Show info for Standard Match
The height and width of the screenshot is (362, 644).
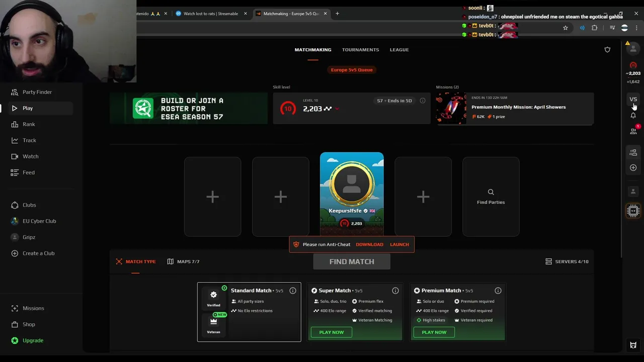point(293,291)
